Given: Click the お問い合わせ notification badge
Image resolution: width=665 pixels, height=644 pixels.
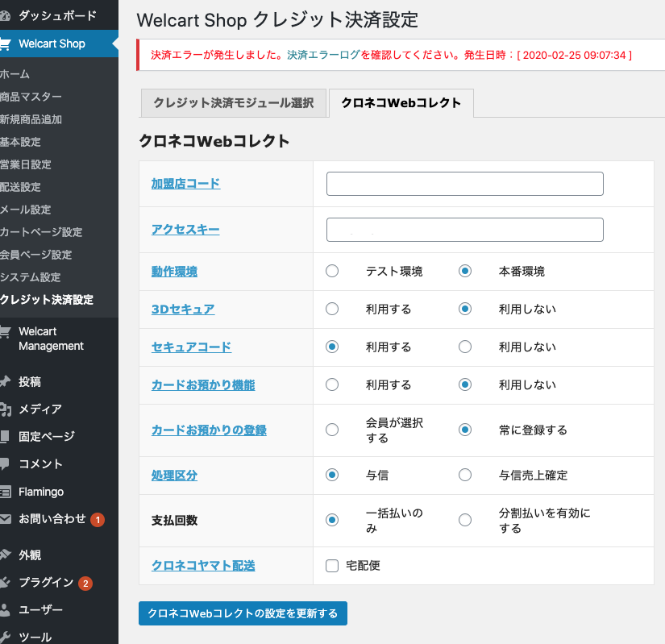Looking at the screenshot, I should [x=98, y=520].
